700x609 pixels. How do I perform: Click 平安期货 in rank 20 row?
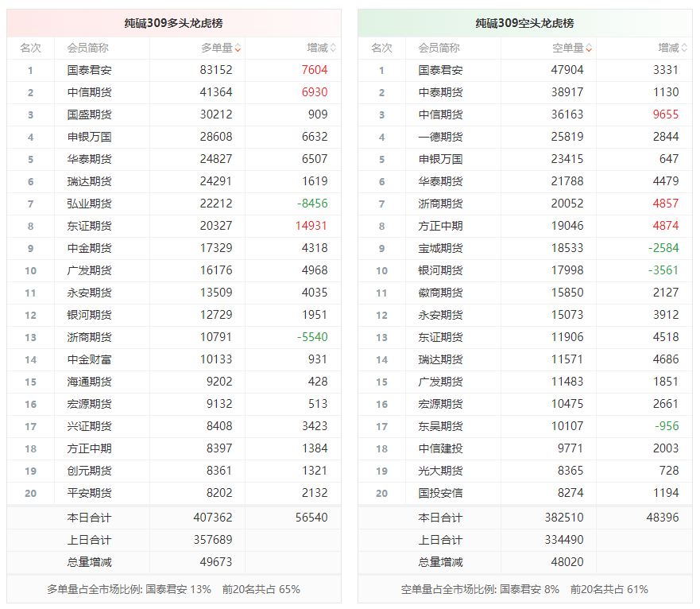point(89,493)
